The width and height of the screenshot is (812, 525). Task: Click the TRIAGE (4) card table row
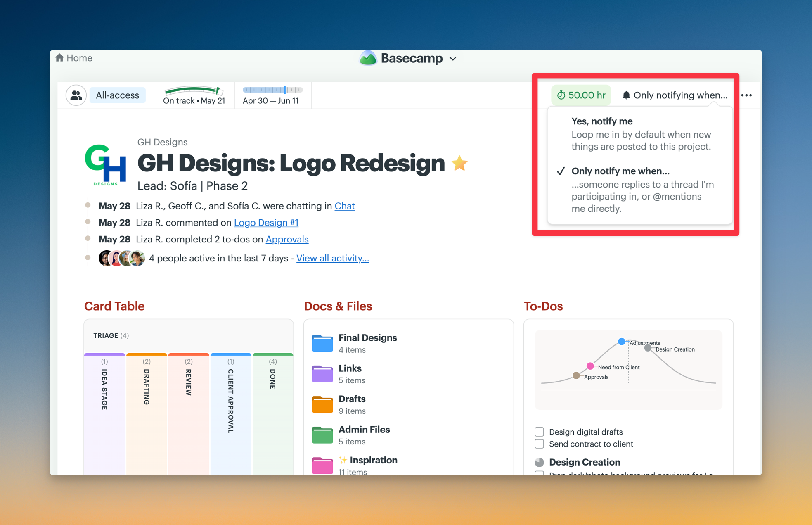coord(189,335)
